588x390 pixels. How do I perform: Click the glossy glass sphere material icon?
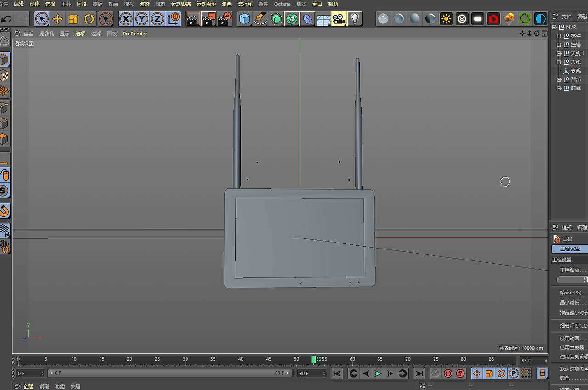(x=383, y=19)
